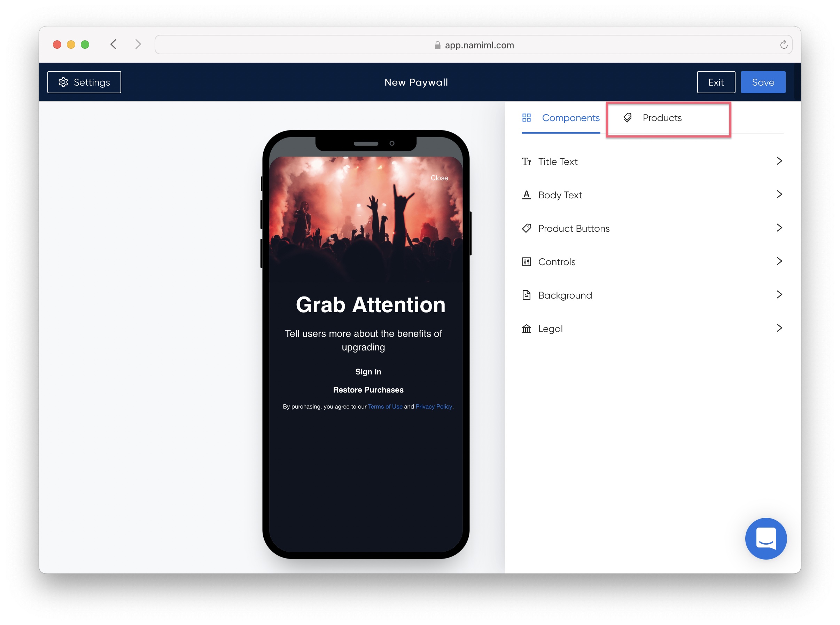Image resolution: width=840 pixels, height=625 pixels.
Task: Click the Background image-file icon
Action: tap(526, 295)
